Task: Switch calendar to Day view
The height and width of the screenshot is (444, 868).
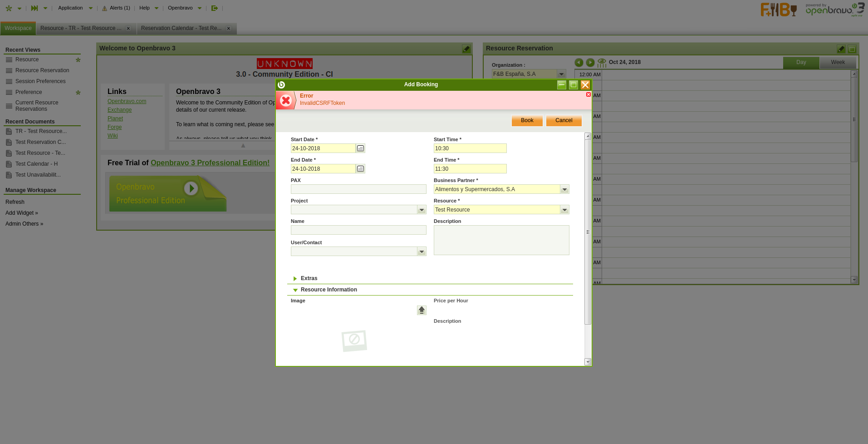Action: 801,63
